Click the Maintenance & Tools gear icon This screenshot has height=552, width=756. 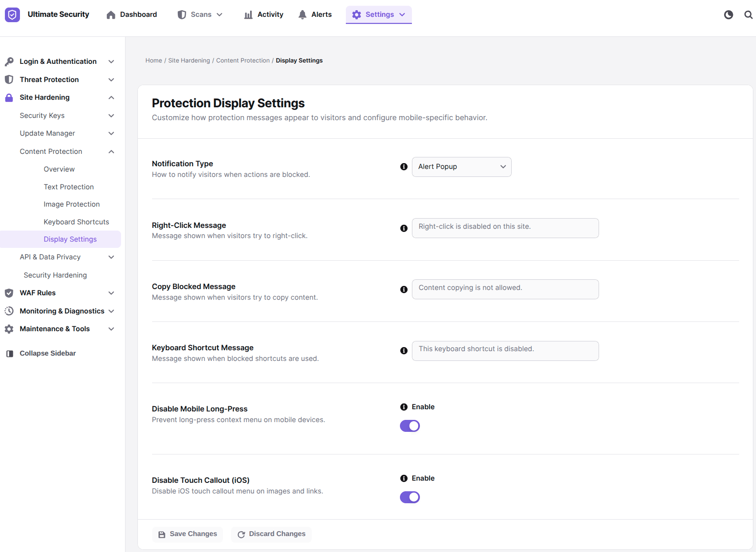click(x=9, y=329)
